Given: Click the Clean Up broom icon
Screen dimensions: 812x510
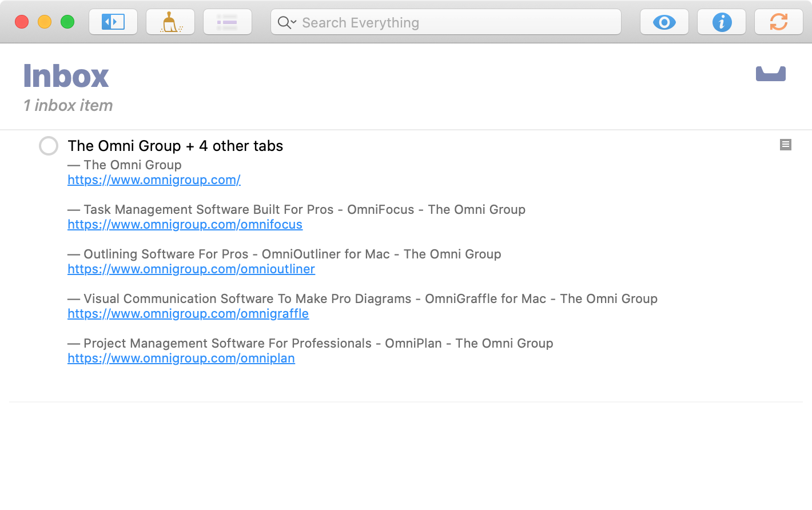Looking at the screenshot, I should tap(170, 22).
